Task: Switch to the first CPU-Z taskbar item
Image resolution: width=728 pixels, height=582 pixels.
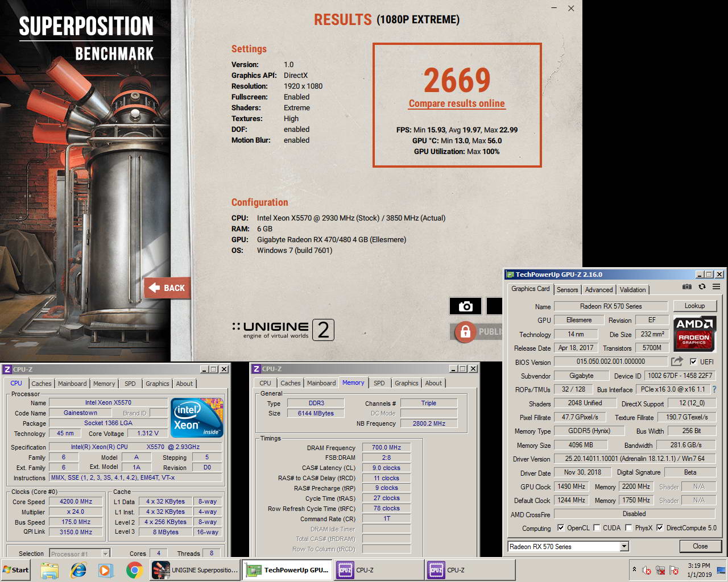Action: click(379, 569)
